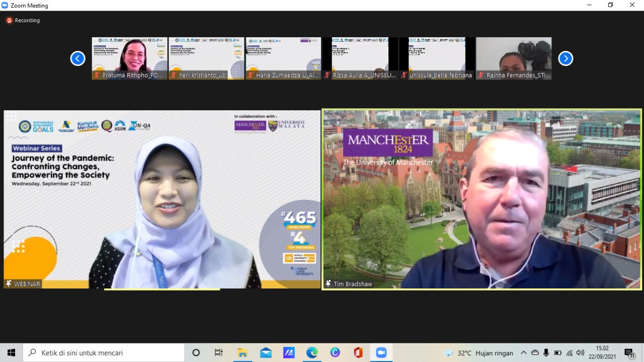Select Tim Bradshaw's video panel
This screenshot has width=644, height=362.
(x=481, y=199)
